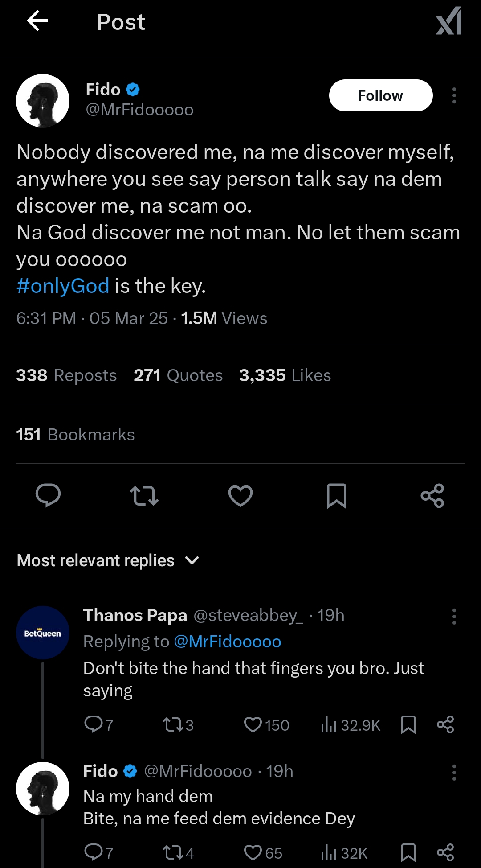This screenshot has width=481, height=868.
Task: Repost Thanos Papa's reply
Action: pyautogui.click(x=178, y=725)
